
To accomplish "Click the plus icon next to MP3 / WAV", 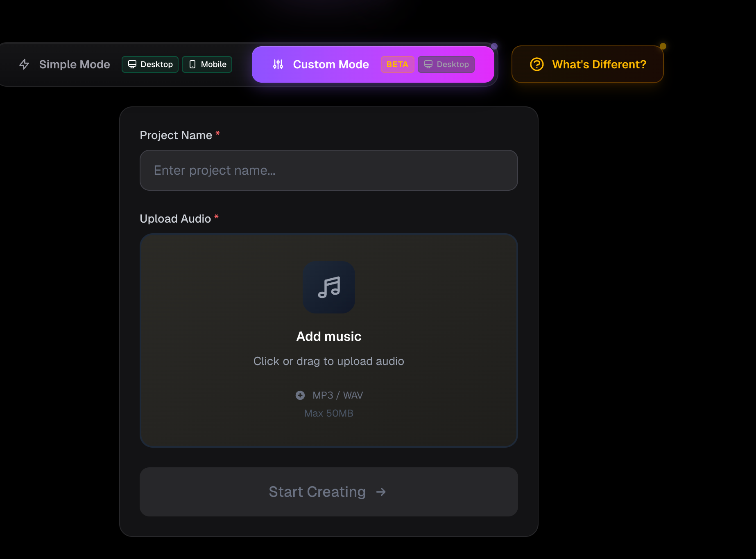I will point(300,395).
